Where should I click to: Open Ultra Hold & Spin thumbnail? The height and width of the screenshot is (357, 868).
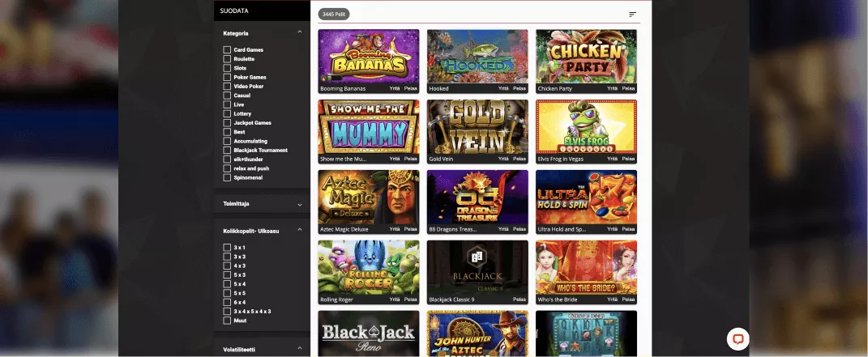(x=586, y=197)
